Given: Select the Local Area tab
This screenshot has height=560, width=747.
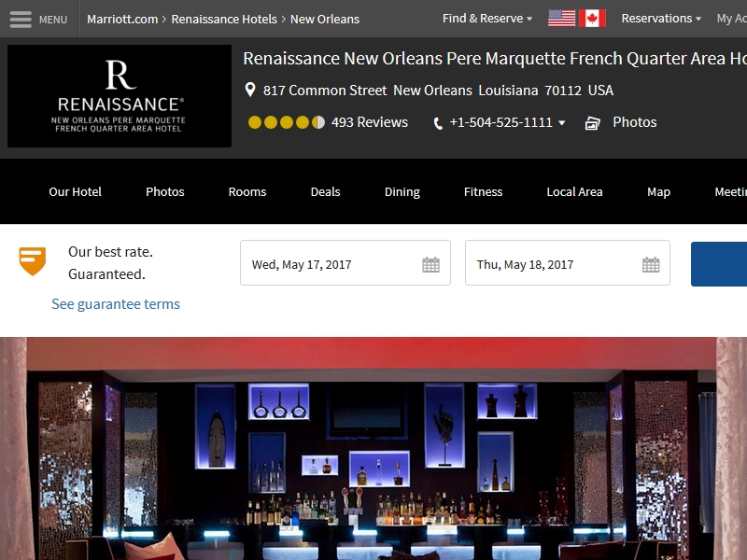Looking at the screenshot, I should (574, 191).
